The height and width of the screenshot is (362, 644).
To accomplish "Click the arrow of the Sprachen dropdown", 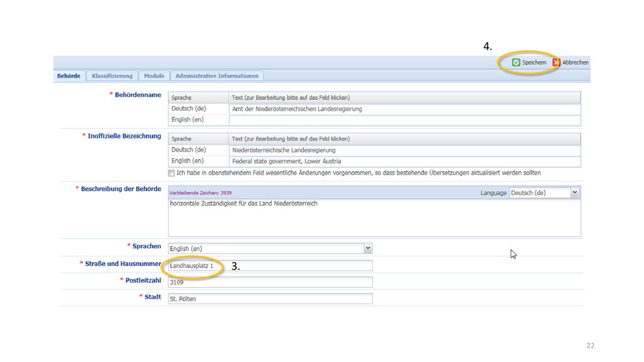I will 368,248.
